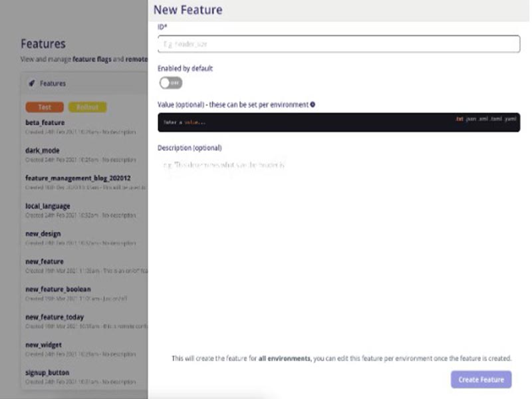Viewport: 532px width, 399px height.
Task: Click the Create Feature button
Action: 481,380
